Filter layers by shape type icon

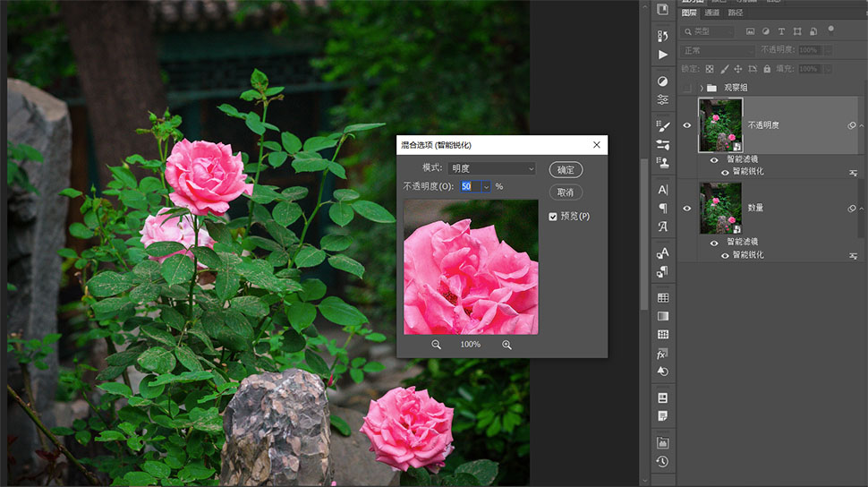point(797,31)
